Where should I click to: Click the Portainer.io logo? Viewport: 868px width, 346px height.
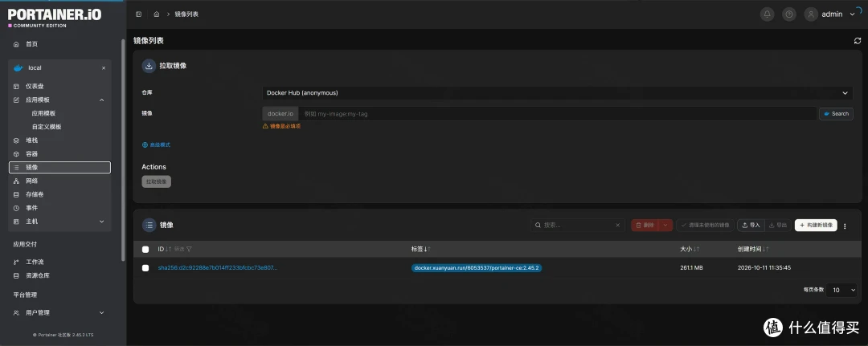(x=55, y=16)
